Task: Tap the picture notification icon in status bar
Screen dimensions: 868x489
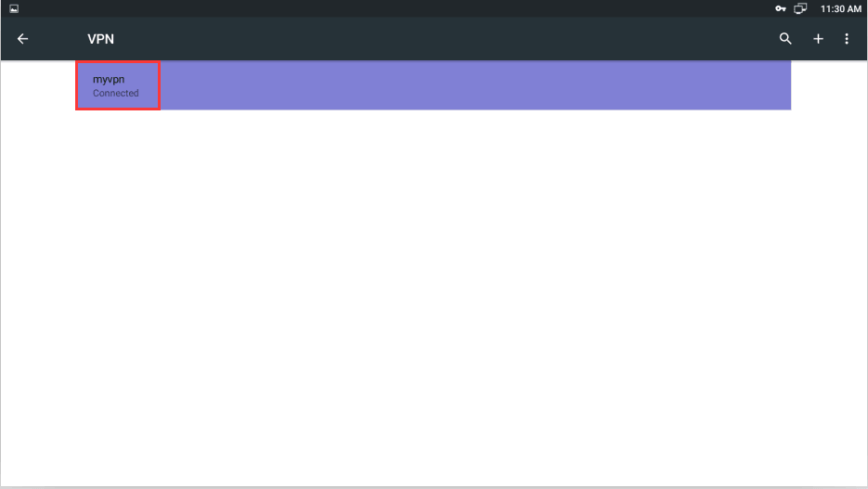Action: point(14,8)
